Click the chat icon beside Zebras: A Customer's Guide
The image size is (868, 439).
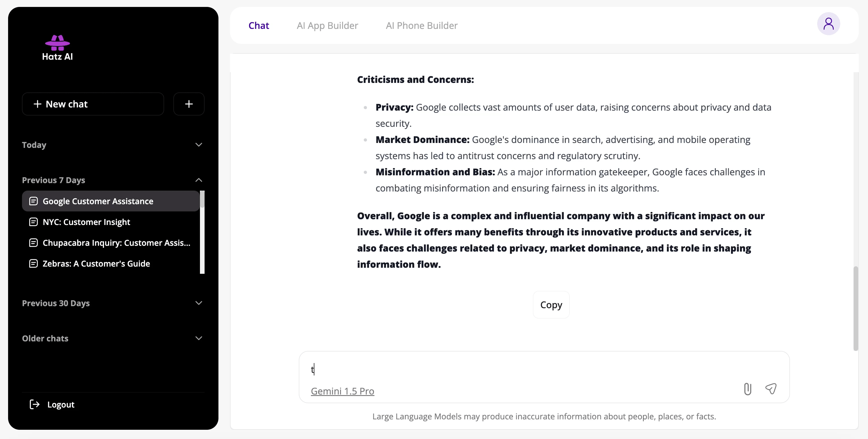tap(33, 263)
